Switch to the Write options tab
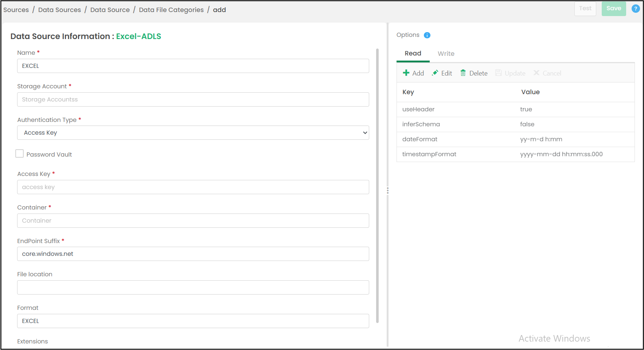 tap(446, 54)
